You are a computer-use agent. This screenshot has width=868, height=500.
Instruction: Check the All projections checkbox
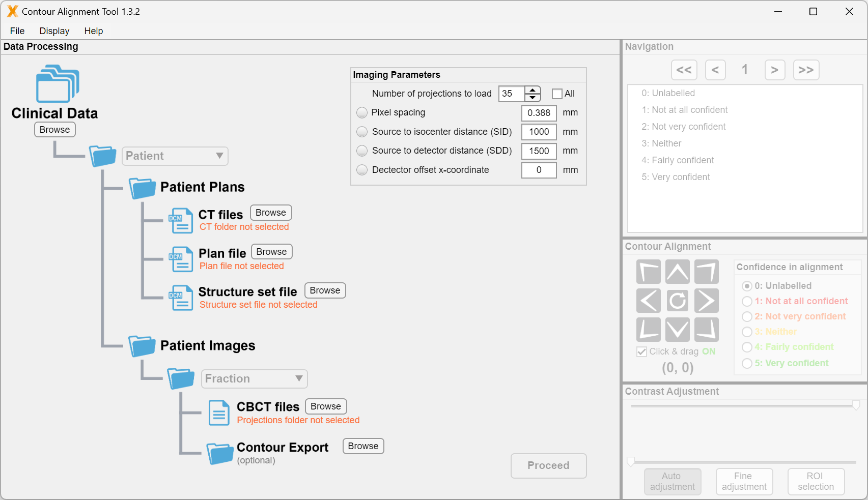pos(556,94)
